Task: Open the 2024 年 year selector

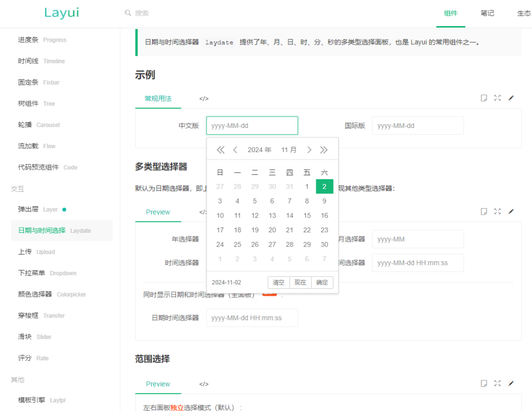Action: (x=259, y=150)
